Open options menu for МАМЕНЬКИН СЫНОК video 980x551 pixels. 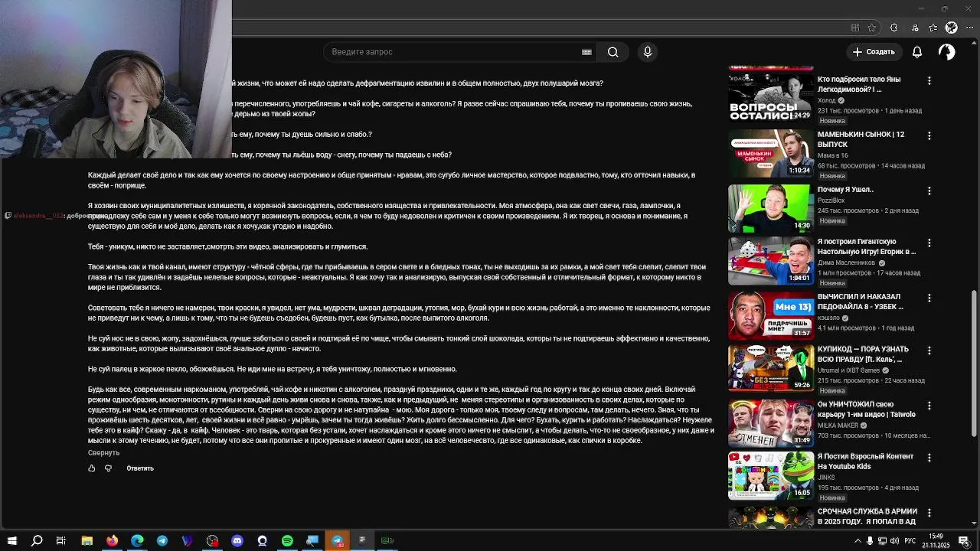929,135
